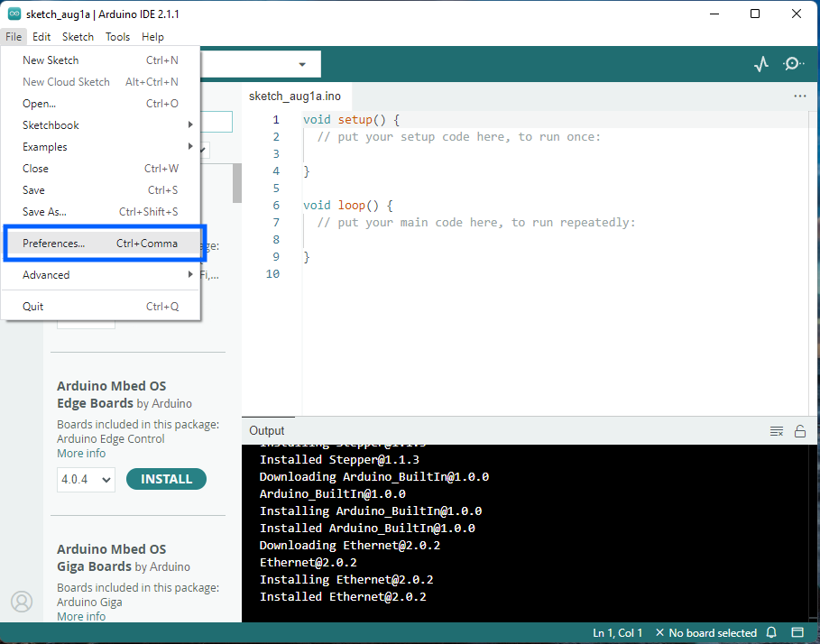Open More info for Edge Boards
The height and width of the screenshot is (644, 820).
point(81,454)
